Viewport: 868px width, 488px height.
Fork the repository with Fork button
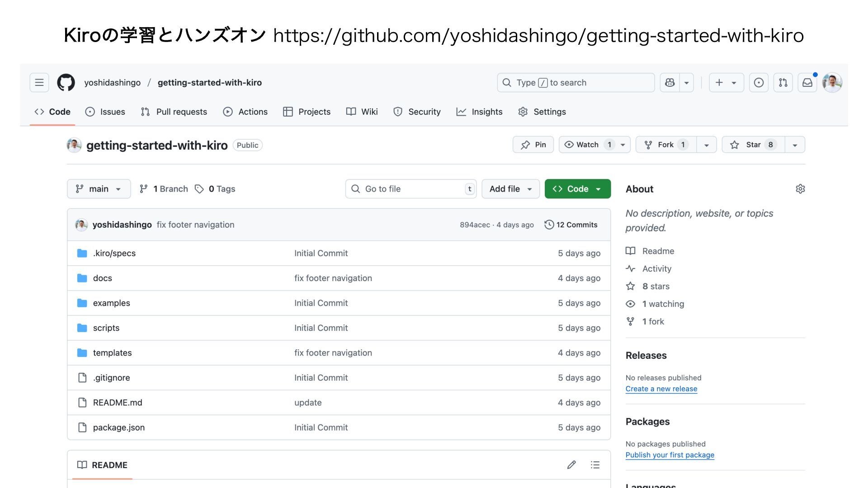coord(666,145)
